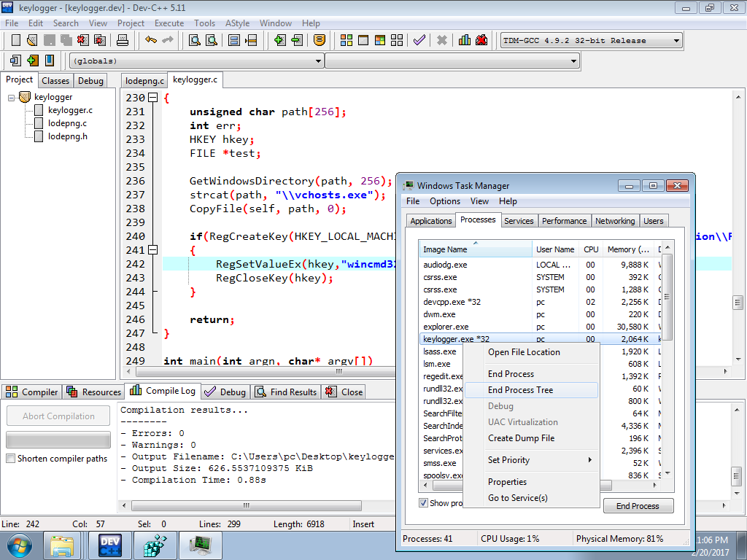Open Project Options icon
Screen dimensions: 747x560
click(320, 40)
